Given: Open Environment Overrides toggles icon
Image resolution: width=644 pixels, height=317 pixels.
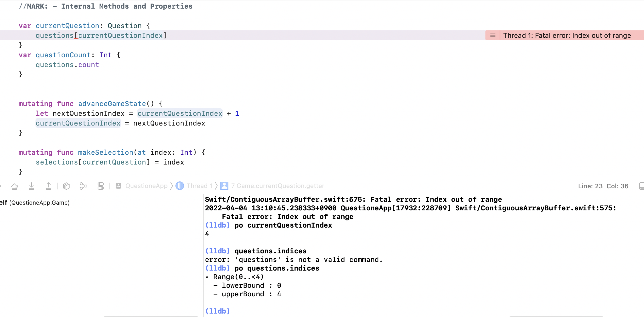Looking at the screenshot, I should click(x=101, y=186).
